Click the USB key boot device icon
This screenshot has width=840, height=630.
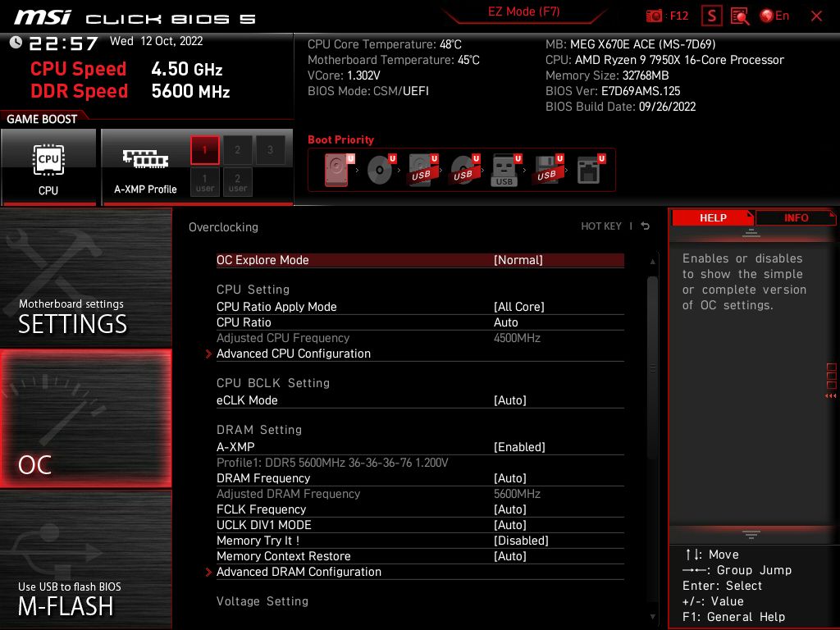click(x=505, y=170)
